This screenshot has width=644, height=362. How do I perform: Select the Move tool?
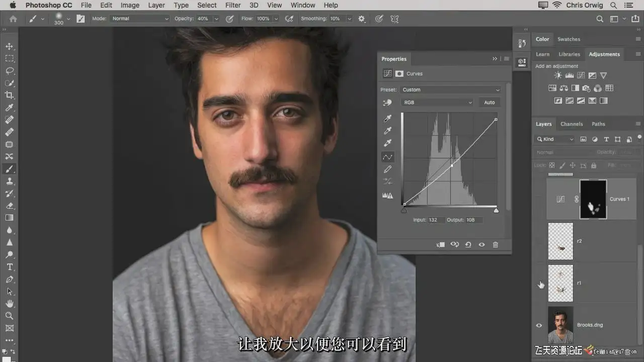pos(9,46)
